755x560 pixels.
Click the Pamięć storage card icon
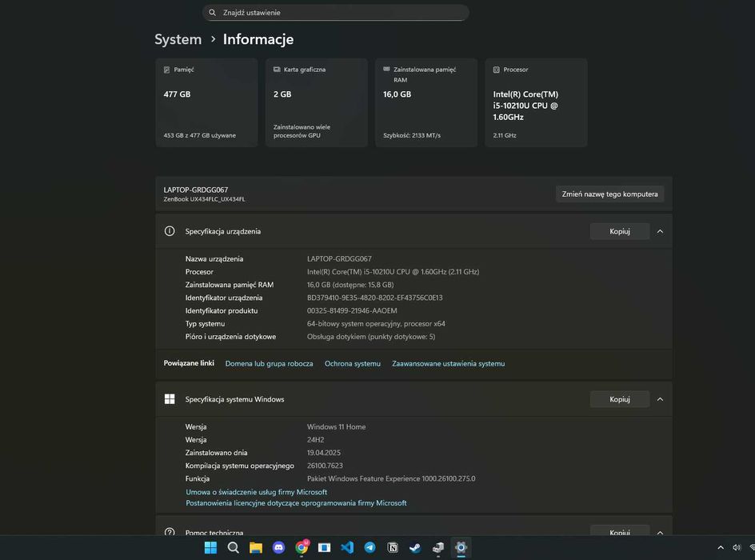pos(166,70)
